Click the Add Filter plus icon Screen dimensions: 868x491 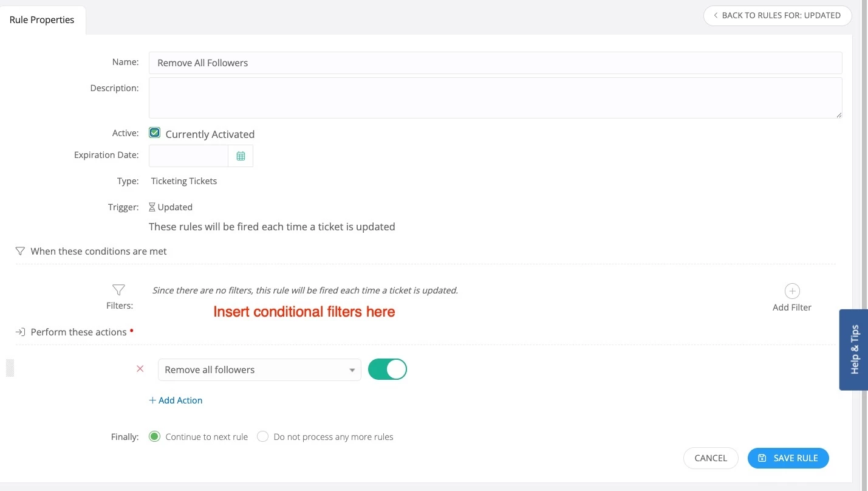tap(792, 290)
